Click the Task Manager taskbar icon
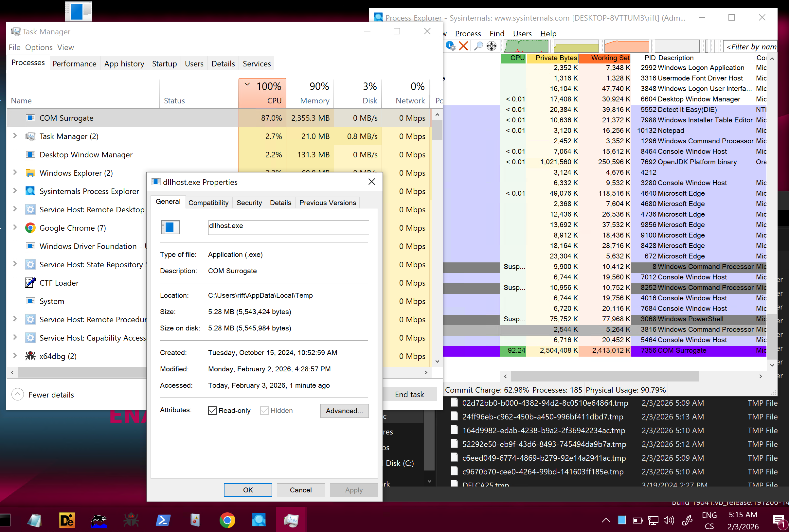 pyautogui.click(x=291, y=520)
